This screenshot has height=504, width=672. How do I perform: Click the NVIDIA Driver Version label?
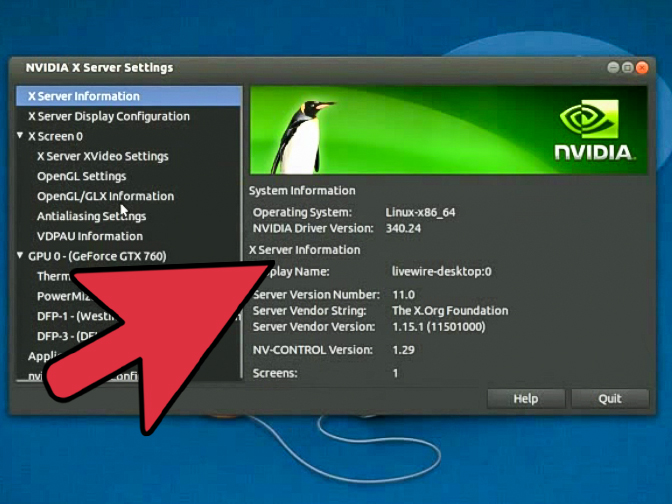313,228
